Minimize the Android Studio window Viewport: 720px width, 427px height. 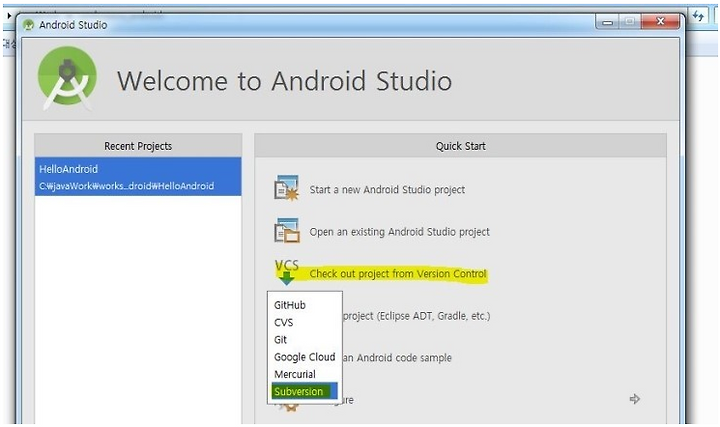click(x=607, y=21)
